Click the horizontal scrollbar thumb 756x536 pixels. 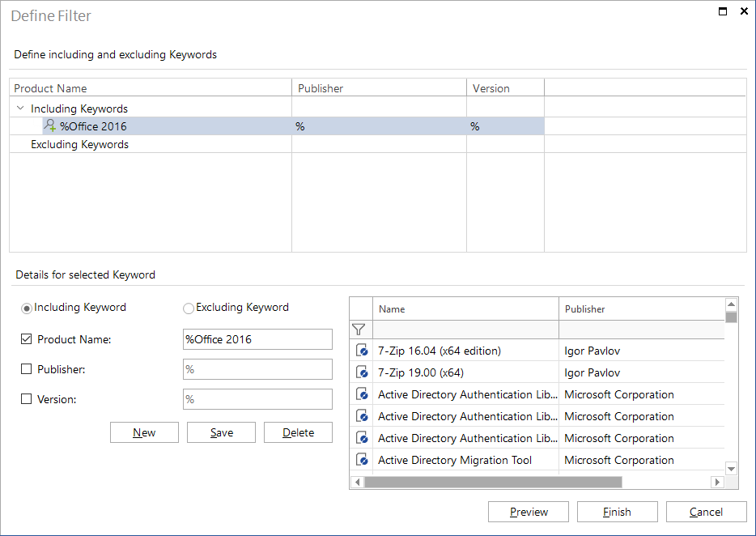point(493,482)
